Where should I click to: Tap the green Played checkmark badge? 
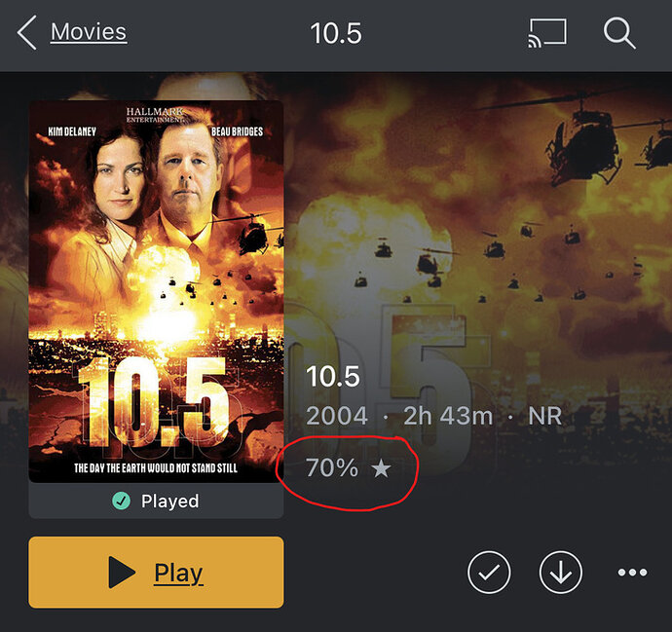point(121,502)
